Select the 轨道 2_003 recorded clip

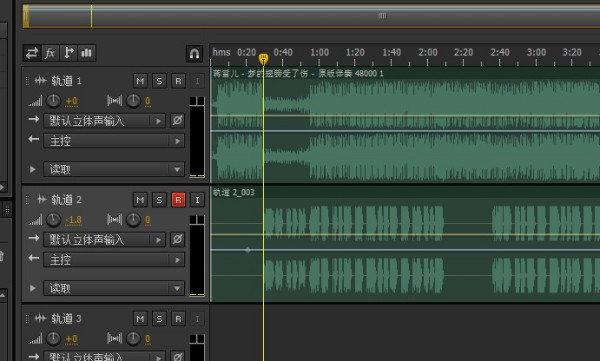tap(406, 244)
